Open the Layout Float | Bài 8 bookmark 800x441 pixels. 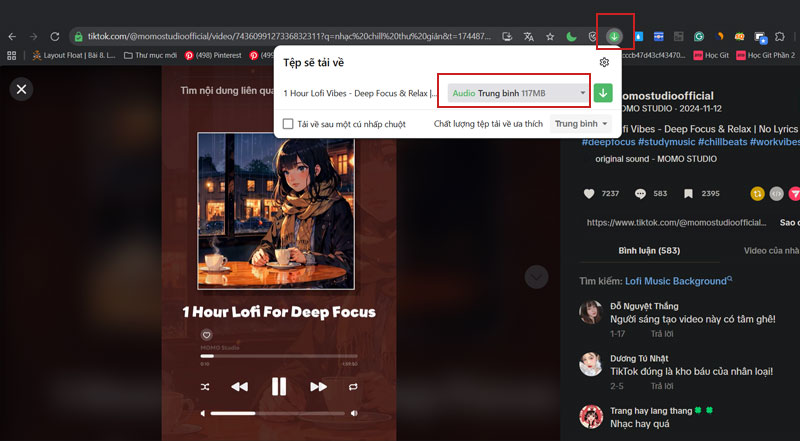[x=73, y=55]
